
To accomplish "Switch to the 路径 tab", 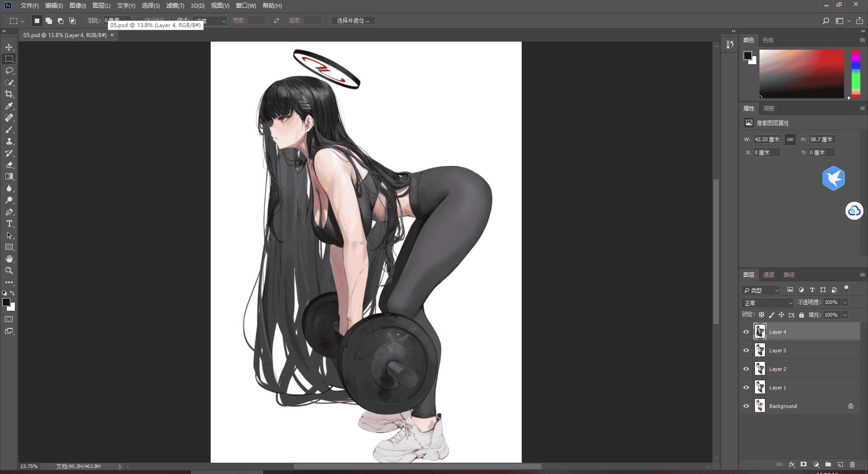I will click(789, 275).
